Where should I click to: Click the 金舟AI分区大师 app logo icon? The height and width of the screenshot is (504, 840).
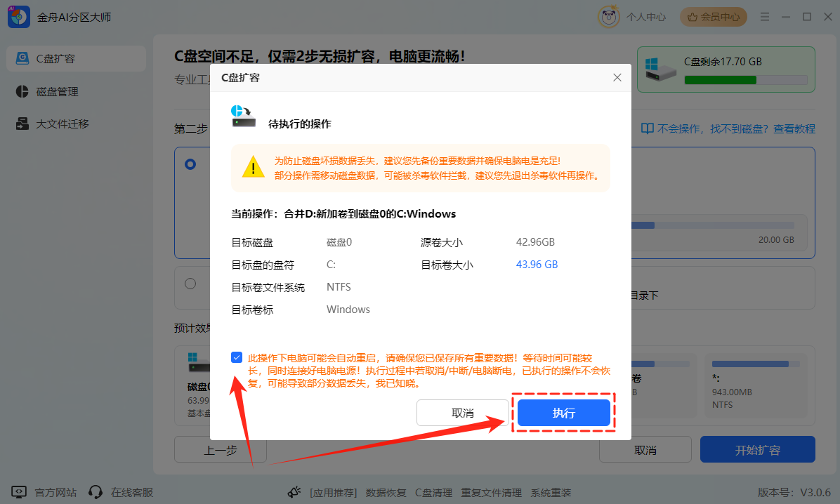pyautogui.click(x=19, y=16)
